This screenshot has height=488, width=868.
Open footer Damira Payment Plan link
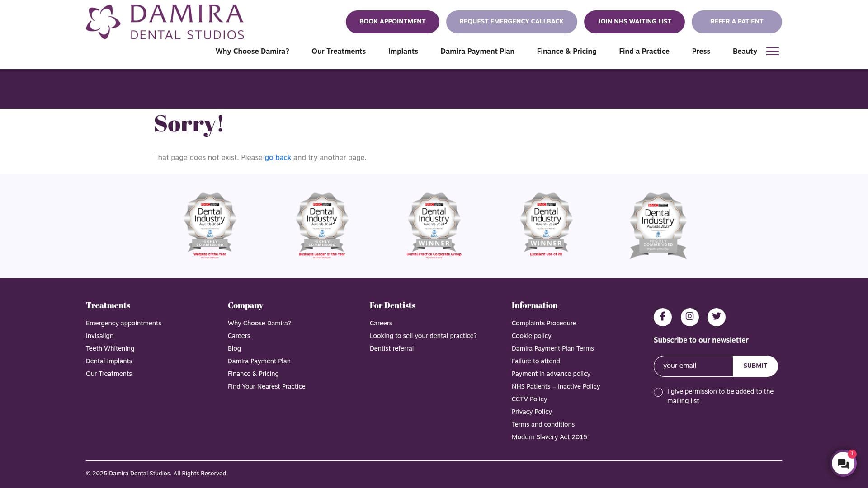click(259, 361)
